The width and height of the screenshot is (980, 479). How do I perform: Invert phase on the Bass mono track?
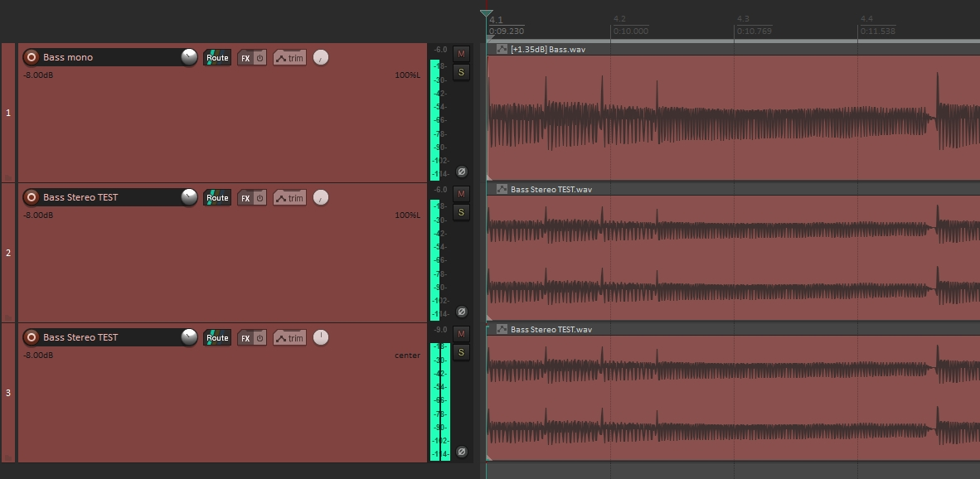(462, 172)
